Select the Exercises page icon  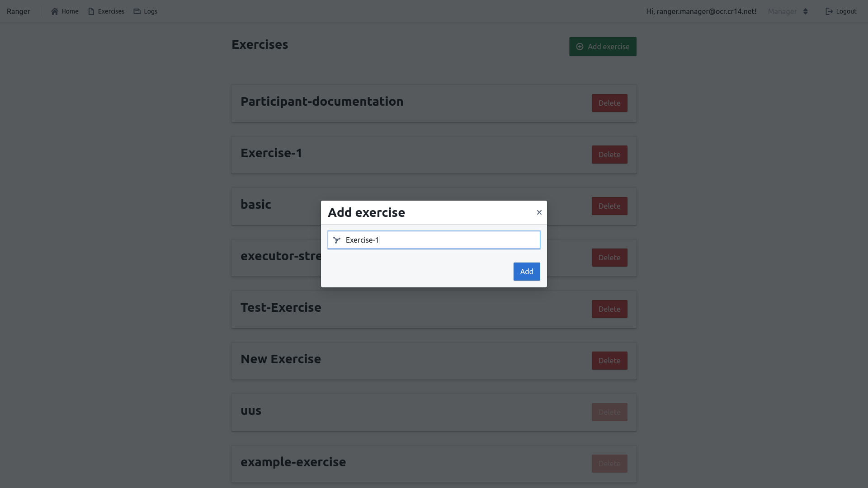pos(92,11)
